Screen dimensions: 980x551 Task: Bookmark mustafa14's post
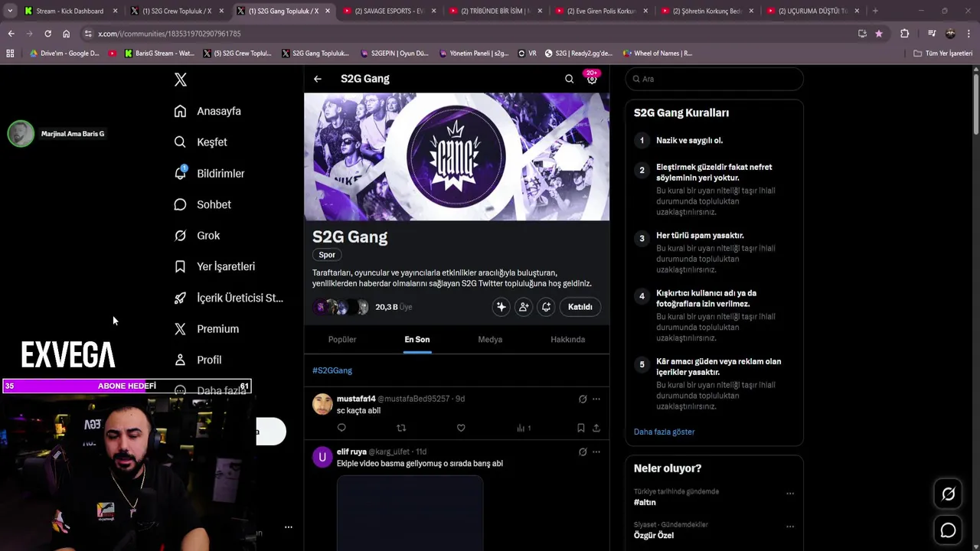tap(581, 428)
